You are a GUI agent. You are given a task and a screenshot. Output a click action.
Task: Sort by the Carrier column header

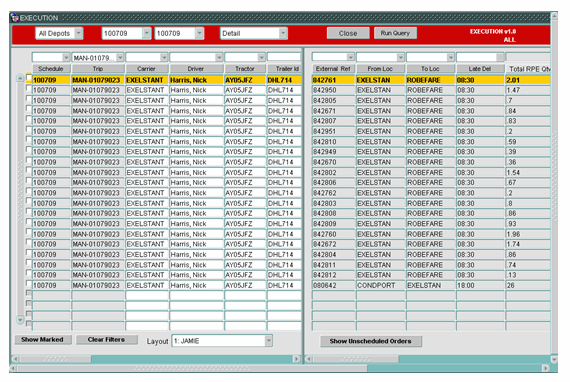[x=146, y=69]
